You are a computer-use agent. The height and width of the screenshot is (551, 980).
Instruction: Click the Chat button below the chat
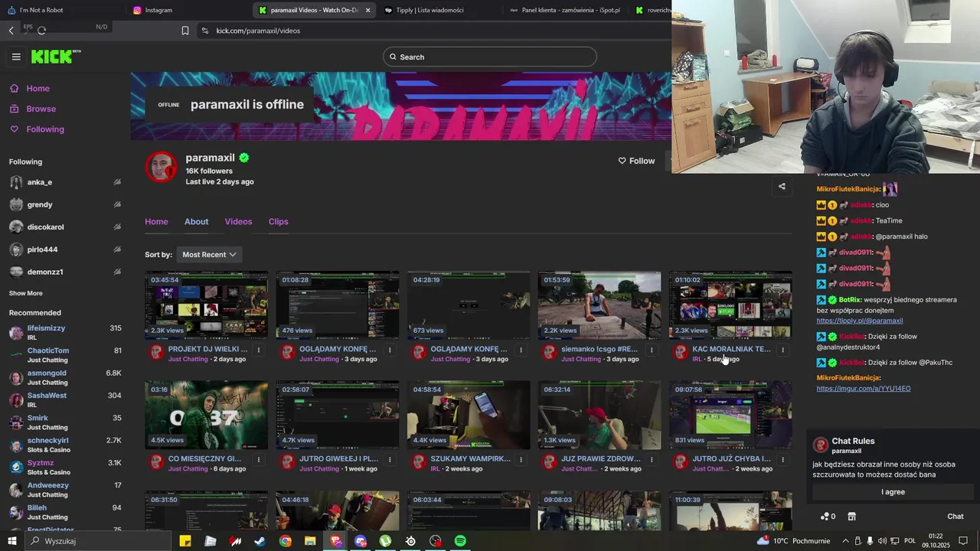pos(955,517)
